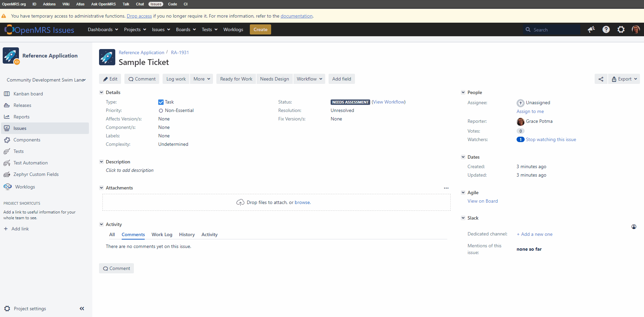Screen dimensions: 644x317
Task: Open the user profile avatar menu
Action: 636,29
